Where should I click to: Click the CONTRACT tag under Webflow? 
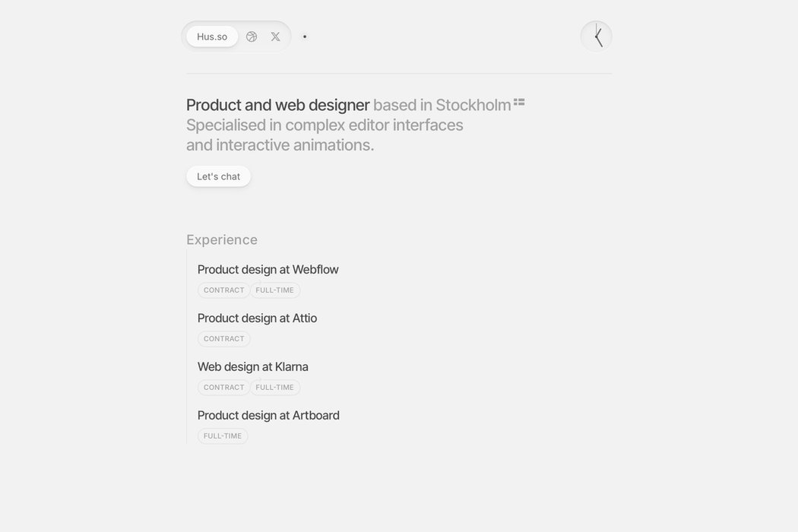(x=224, y=290)
